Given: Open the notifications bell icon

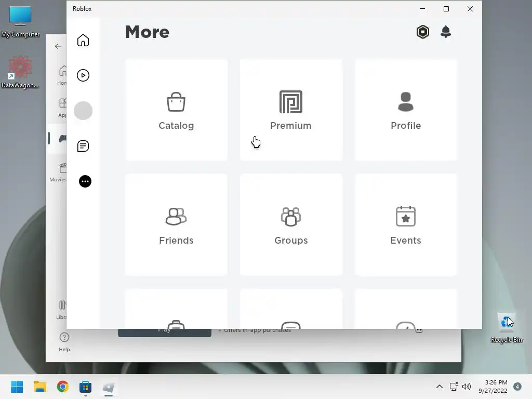Looking at the screenshot, I should 445,32.
